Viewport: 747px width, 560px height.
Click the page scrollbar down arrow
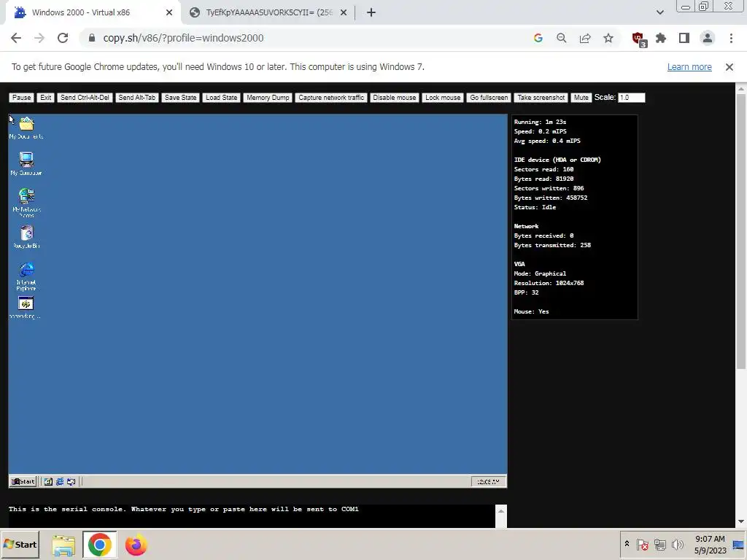click(741, 522)
